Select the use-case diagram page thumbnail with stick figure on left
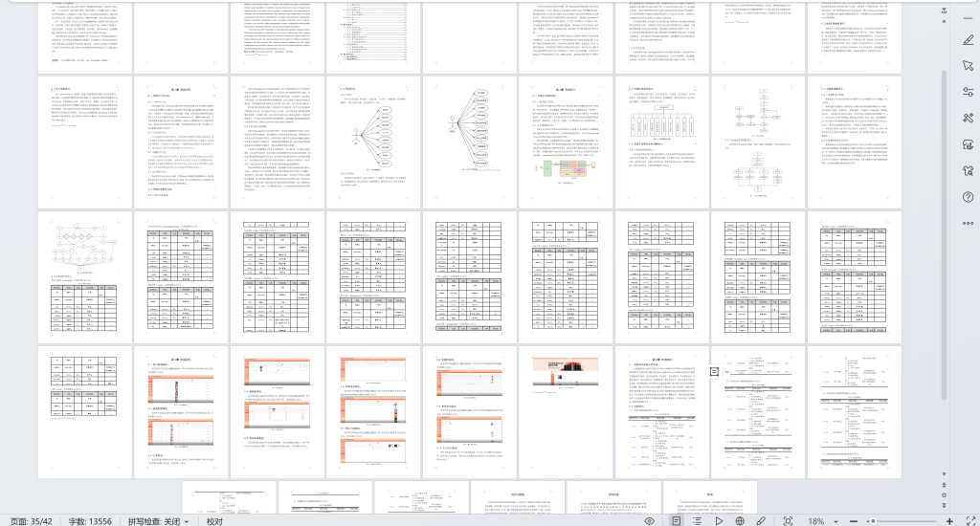The image size is (980, 526). [x=373, y=142]
